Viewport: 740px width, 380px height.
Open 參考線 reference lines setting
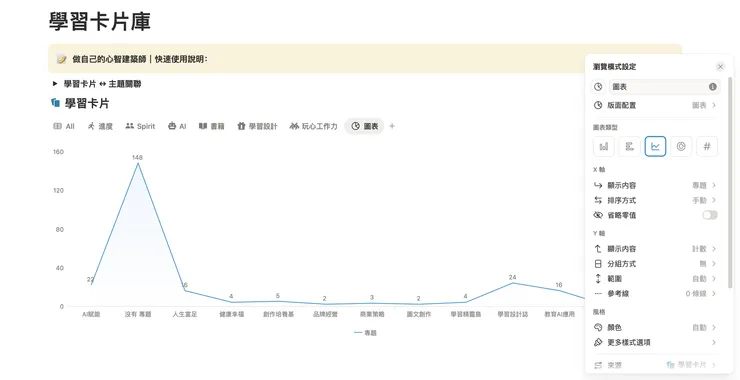pos(655,294)
